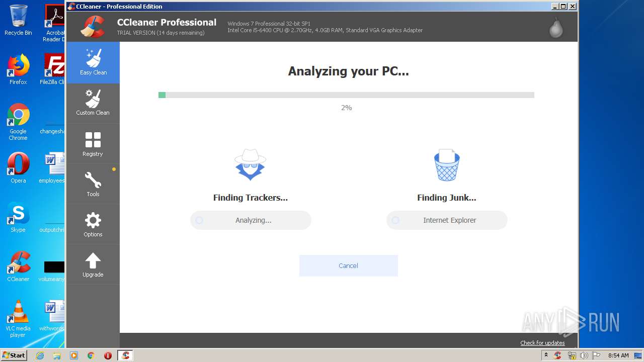The width and height of the screenshot is (644, 362).
Task: Open Opera from the taskbar
Action: pos(108,355)
